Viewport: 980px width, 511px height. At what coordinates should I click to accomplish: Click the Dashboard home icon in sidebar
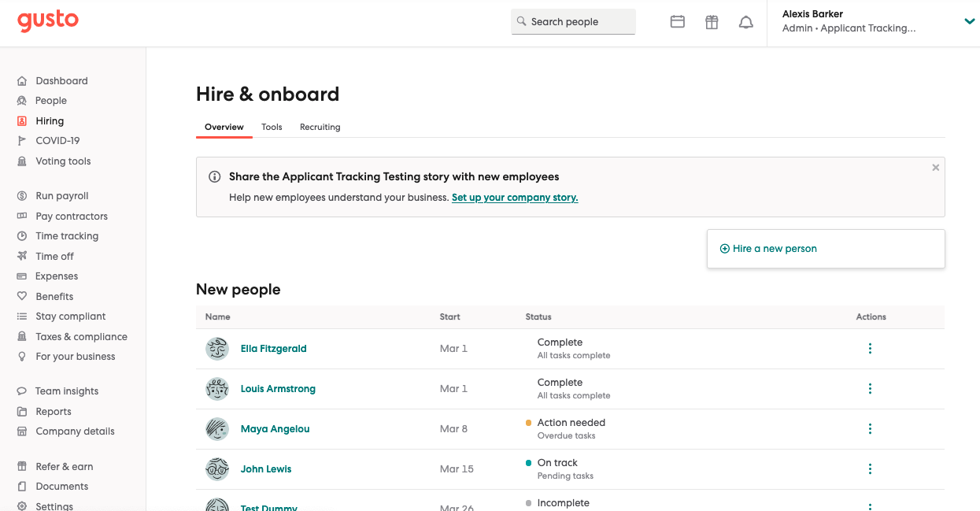coord(22,81)
